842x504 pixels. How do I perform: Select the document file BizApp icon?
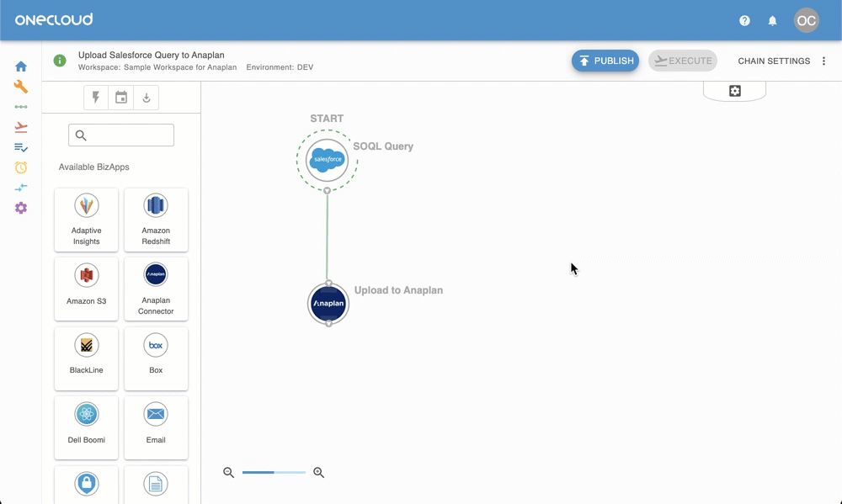(x=156, y=484)
